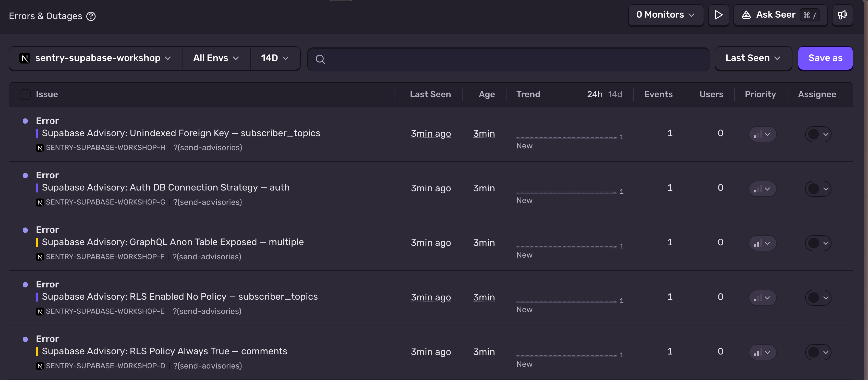Click unread dot on GraphQL Anon Table issue
The width and height of the screenshot is (868, 380).
(25, 230)
